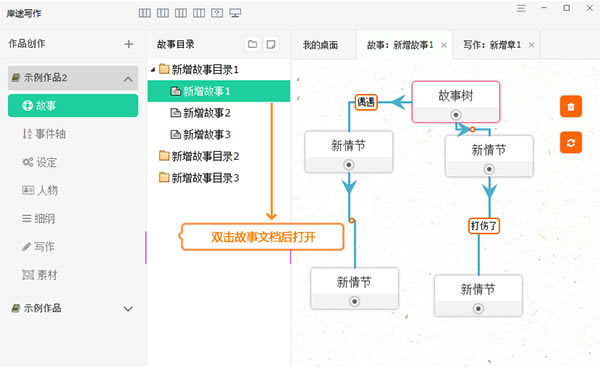600x368 pixels.
Task: Add a new work with the plus icon
Action: click(x=129, y=44)
